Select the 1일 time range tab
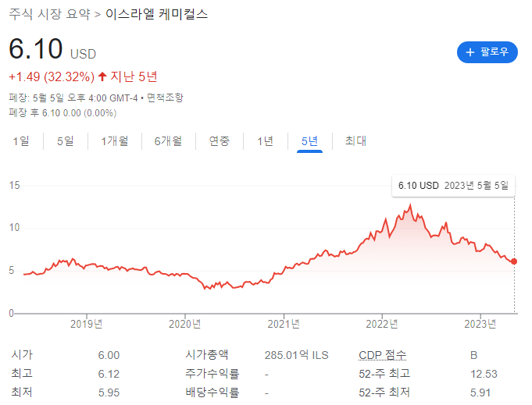This screenshot has height=405, width=532. (21, 141)
